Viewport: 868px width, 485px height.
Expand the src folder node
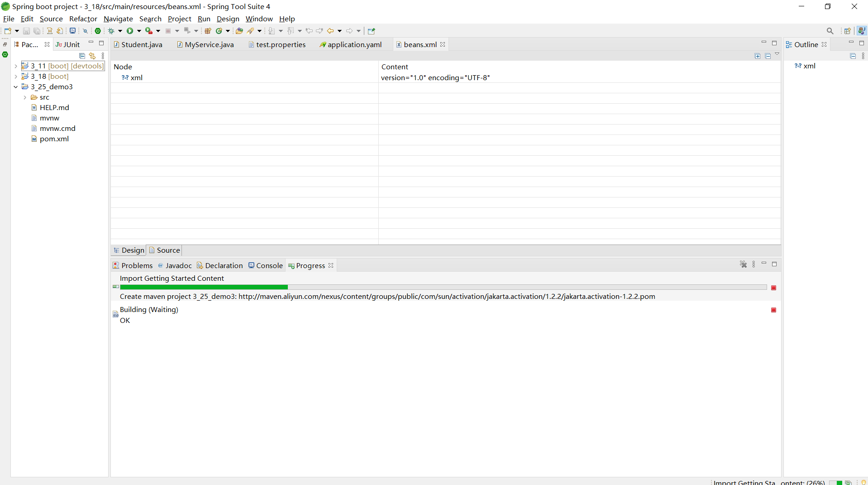[25, 97]
